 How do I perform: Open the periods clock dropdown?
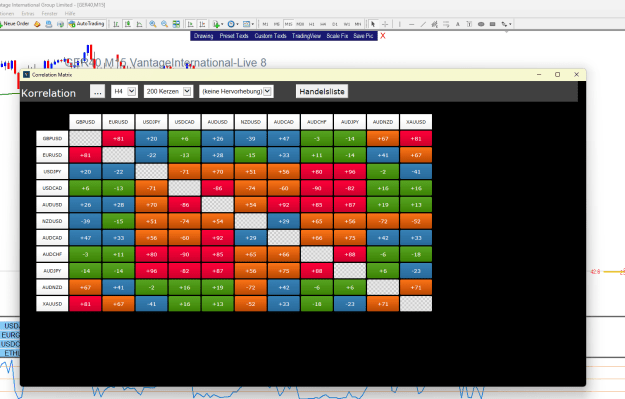(233, 24)
